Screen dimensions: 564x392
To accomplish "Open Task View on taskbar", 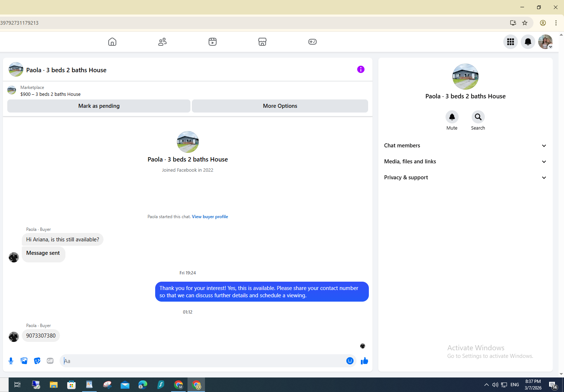I will pyautogui.click(x=17, y=385).
